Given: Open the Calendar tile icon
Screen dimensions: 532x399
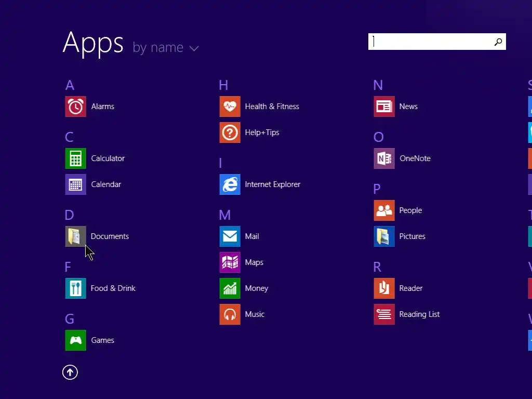Looking at the screenshot, I should (75, 184).
